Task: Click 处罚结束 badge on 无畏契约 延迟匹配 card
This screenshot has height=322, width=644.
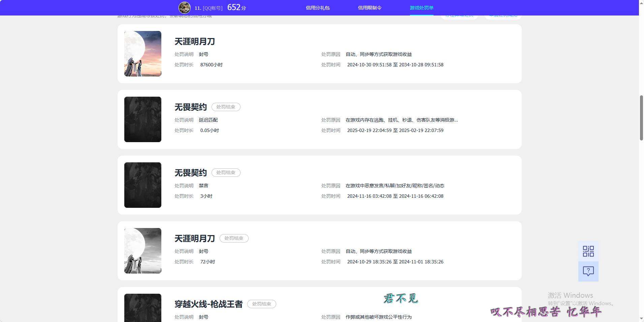Action: tap(226, 107)
